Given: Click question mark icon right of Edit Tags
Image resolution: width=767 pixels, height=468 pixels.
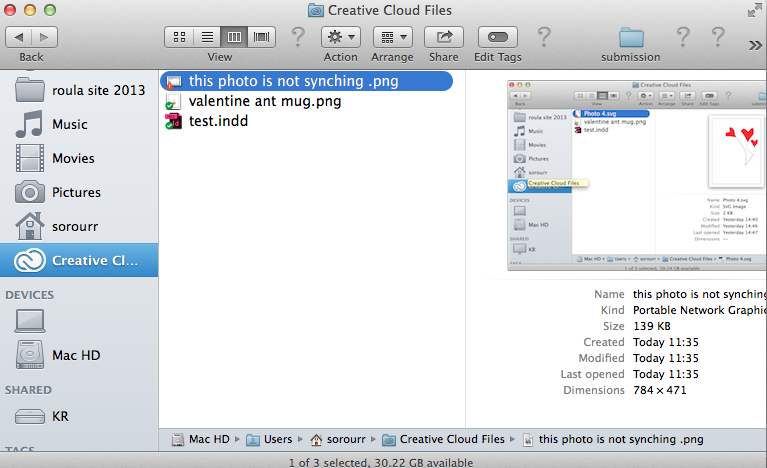Looking at the screenshot, I should [x=544, y=37].
